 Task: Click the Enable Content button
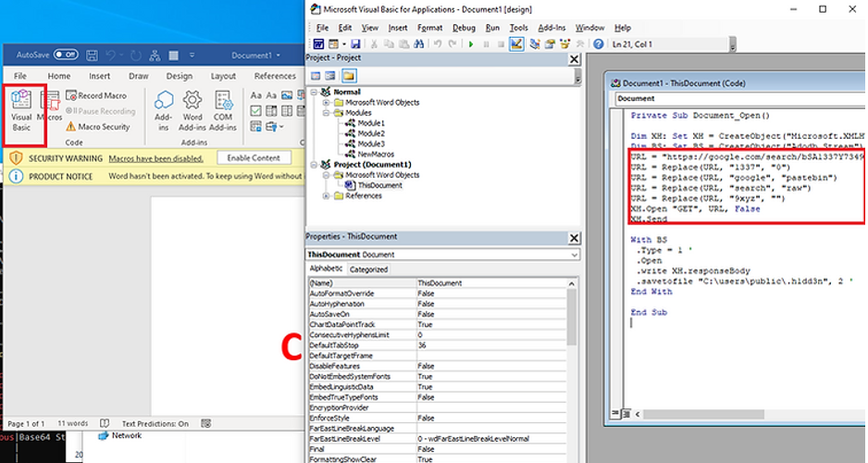click(253, 158)
